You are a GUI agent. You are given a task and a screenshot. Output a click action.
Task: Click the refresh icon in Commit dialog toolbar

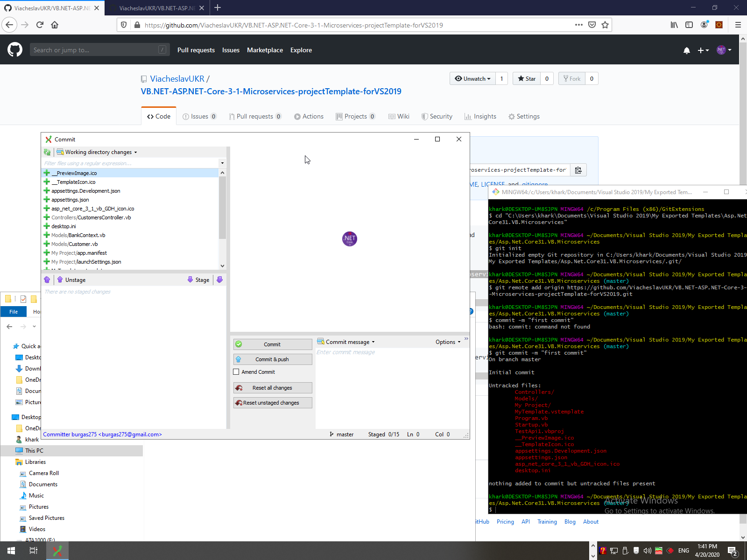(47, 152)
